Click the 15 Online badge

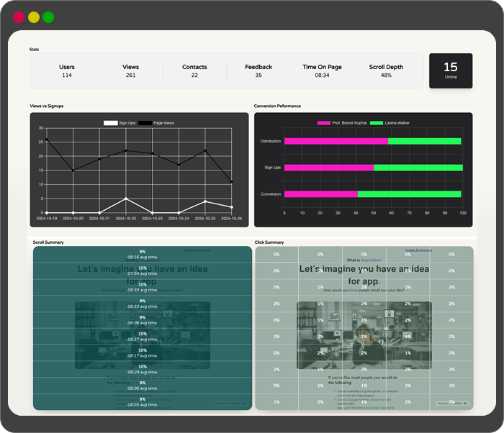pos(451,70)
